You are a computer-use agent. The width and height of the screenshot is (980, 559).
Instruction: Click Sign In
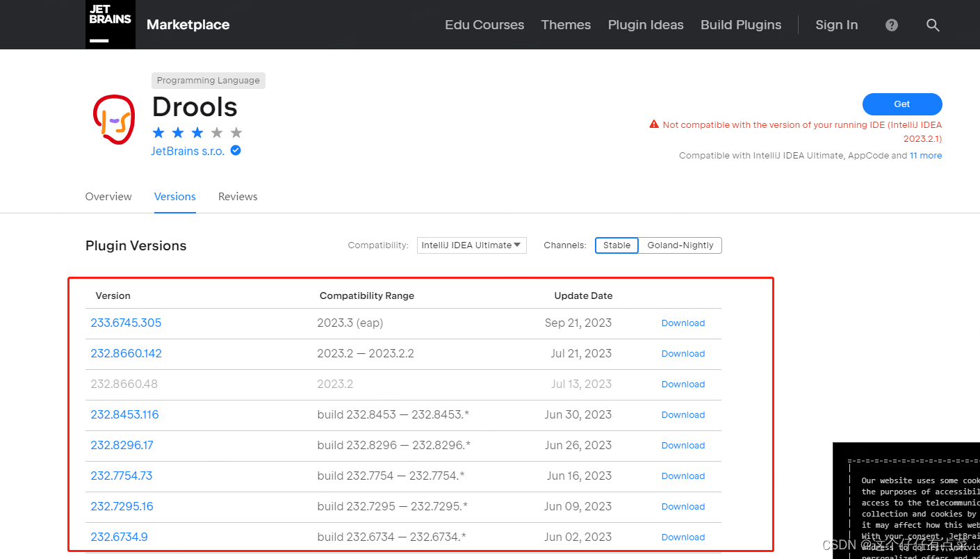click(x=836, y=25)
